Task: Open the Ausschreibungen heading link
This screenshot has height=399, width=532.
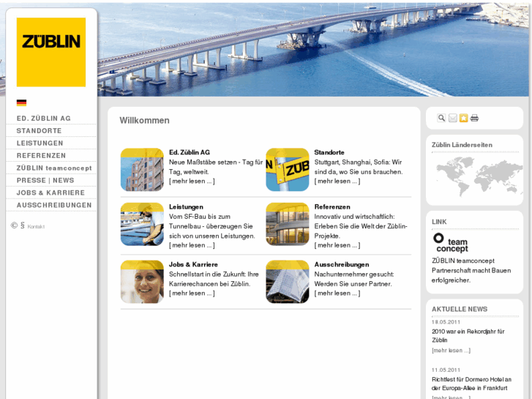Action: [x=341, y=264]
